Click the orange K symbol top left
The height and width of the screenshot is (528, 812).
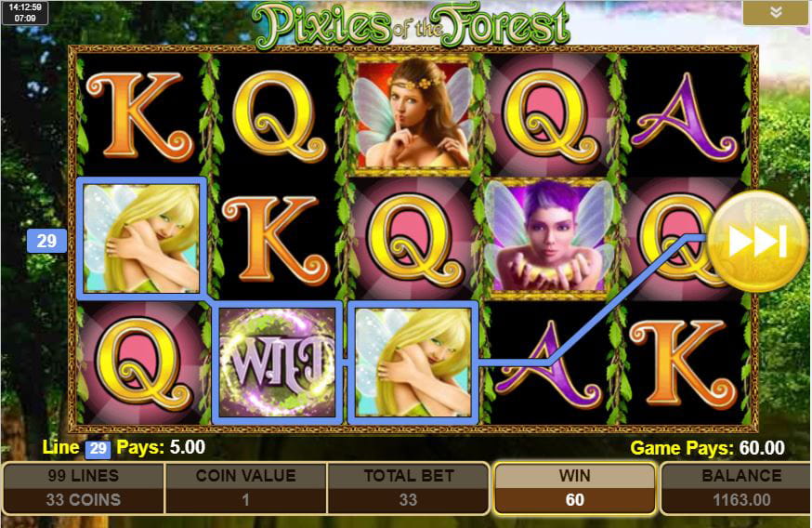coord(140,115)
